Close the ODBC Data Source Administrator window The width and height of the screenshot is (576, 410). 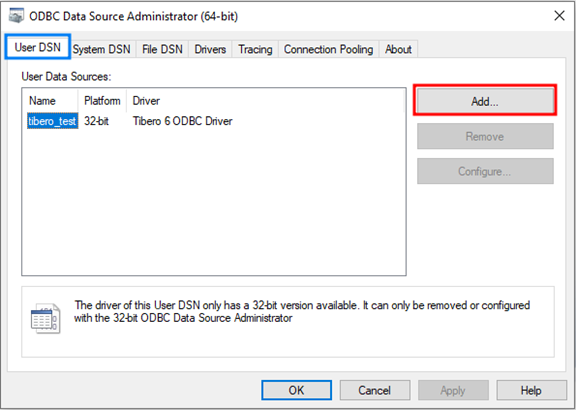coord(559,16)
